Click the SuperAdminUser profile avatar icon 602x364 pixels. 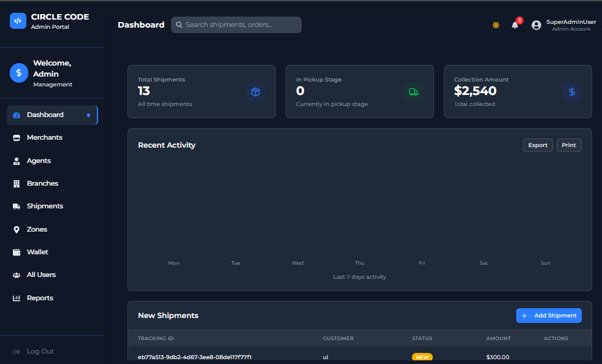pyautogui.click(x=536, y=25)
